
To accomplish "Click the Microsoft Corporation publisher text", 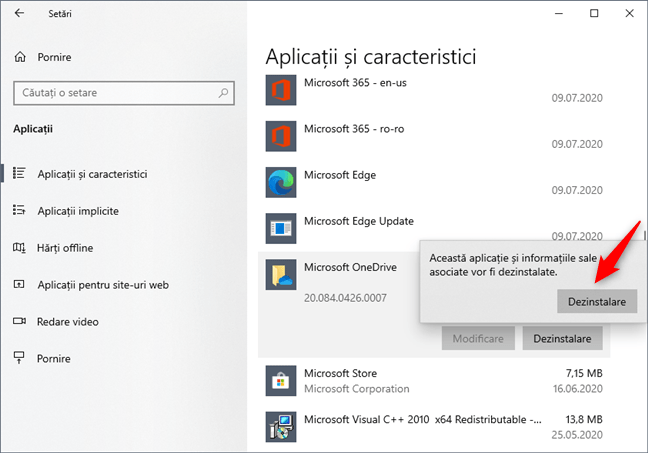I will [x=357, y=389].
